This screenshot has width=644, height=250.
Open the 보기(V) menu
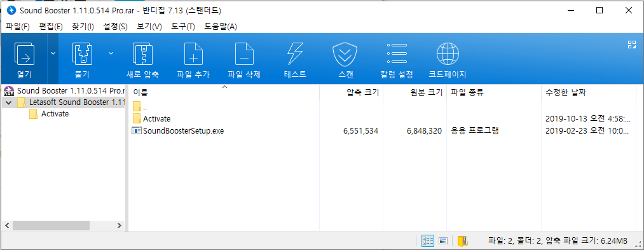[x=149, y=27]
